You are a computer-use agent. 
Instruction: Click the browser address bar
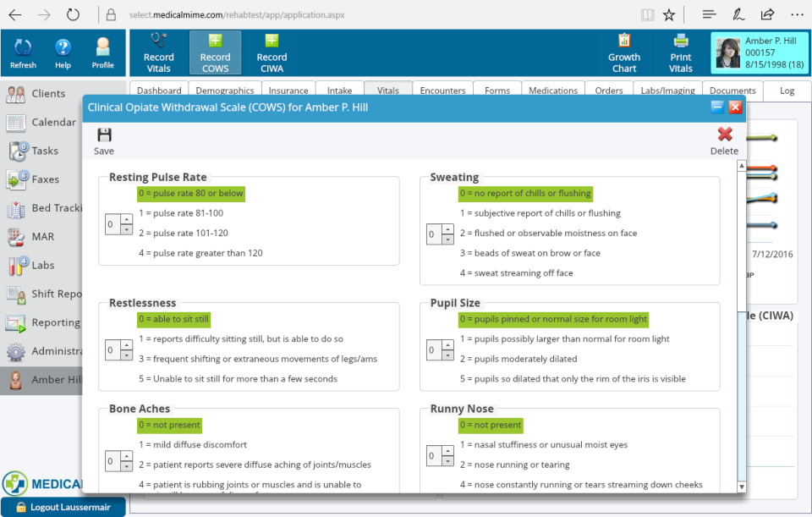pos(254,14)
